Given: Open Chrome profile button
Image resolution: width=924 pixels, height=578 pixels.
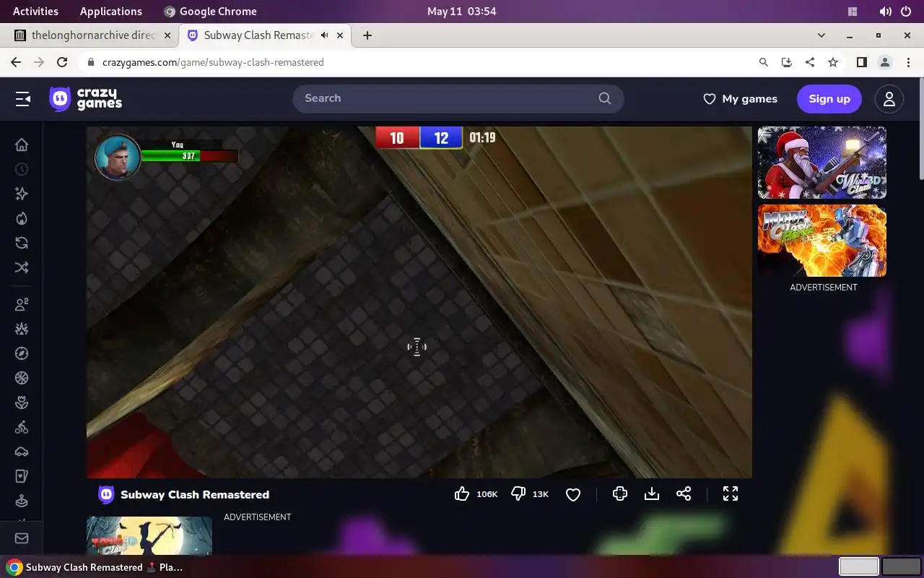Looking at the screenshot, I should tap(885, 62).
